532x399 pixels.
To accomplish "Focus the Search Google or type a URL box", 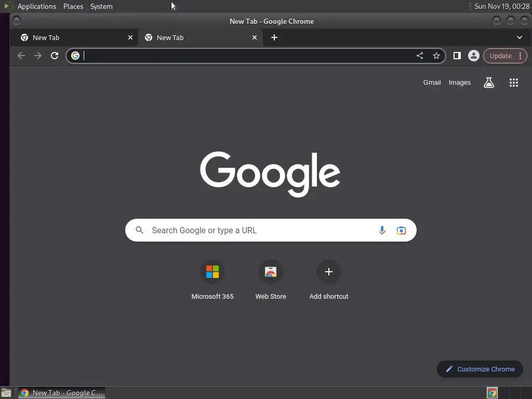I will pyautogui.click(x=270, y=230).
